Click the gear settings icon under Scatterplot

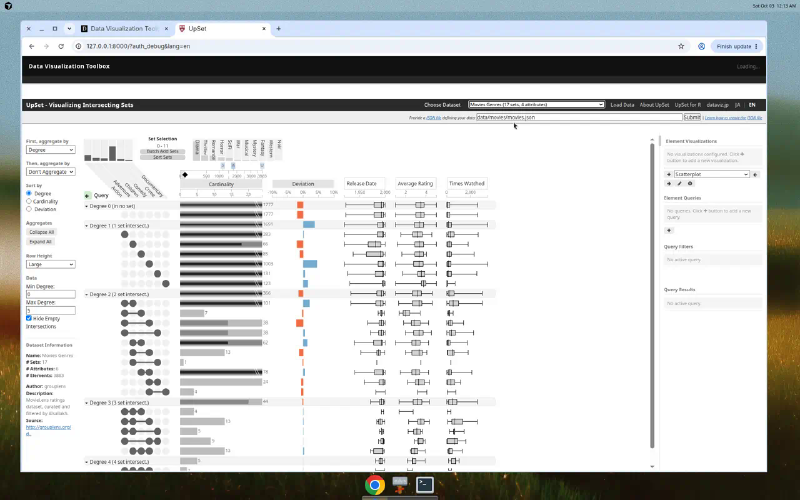click(690, 183)
